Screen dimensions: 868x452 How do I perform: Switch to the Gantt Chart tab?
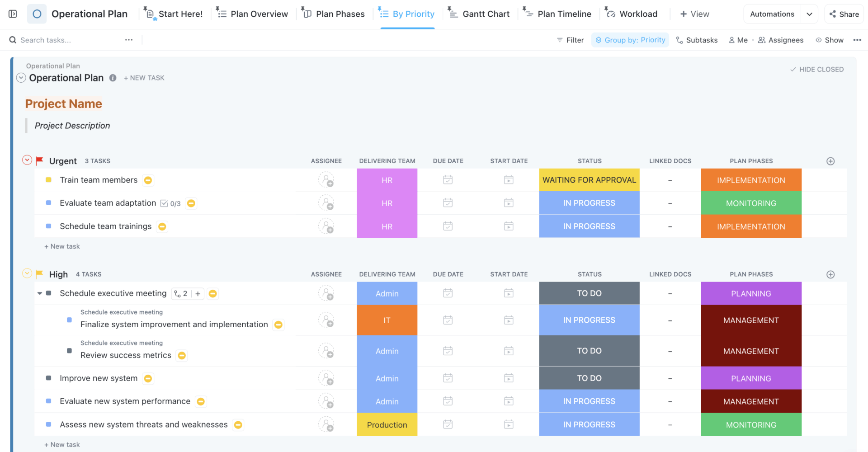479,14
